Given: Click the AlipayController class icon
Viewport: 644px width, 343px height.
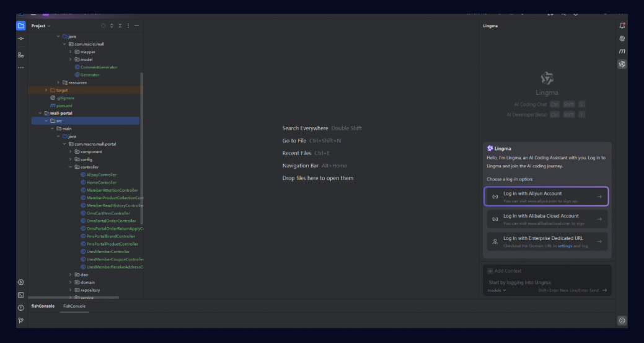Looking at the screenshot, I should (83, 175).
